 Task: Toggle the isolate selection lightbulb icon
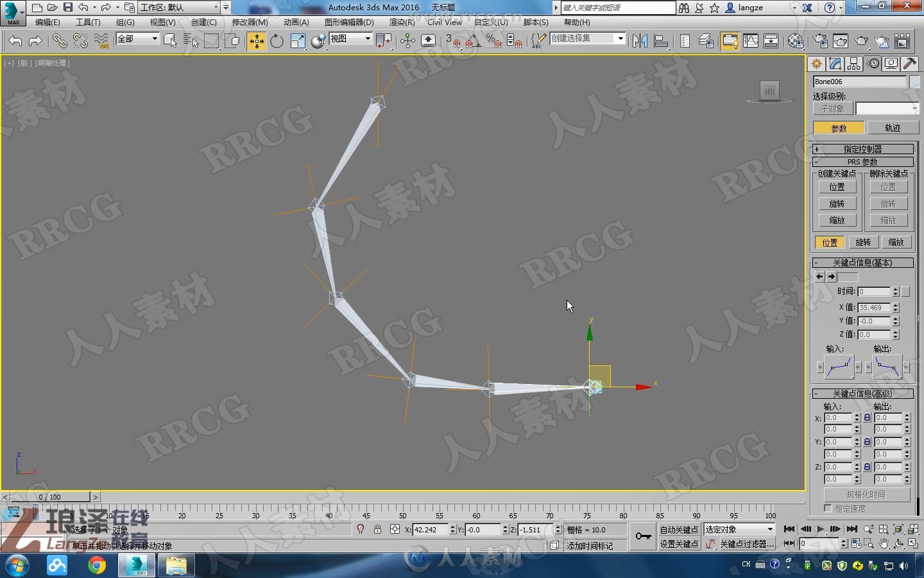361,529
